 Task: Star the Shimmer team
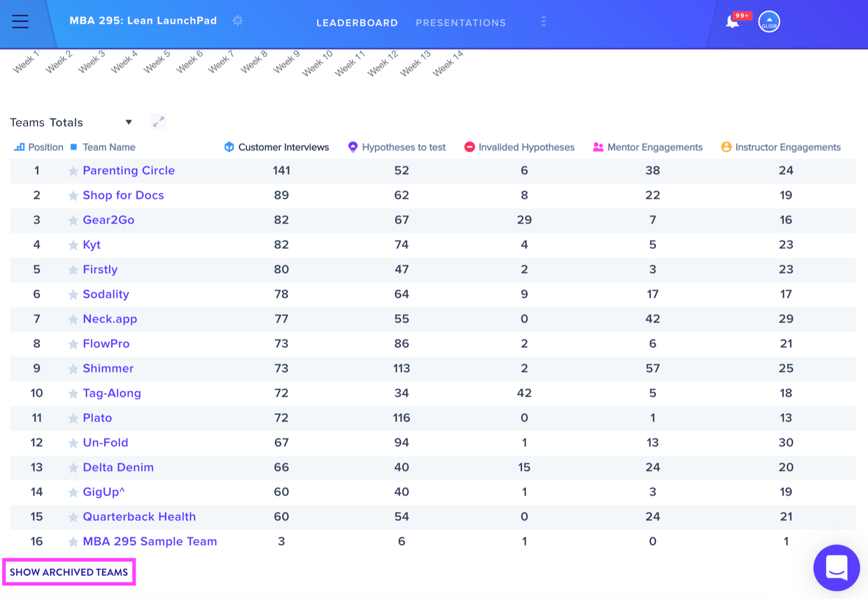[x=73, y=369]
